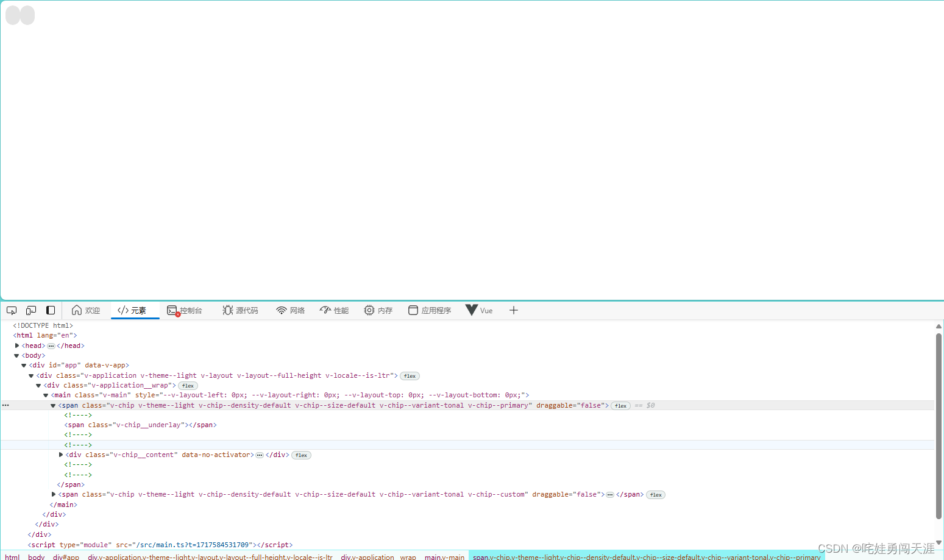Click ellipsis badge in v-chip--custom span
Image resolution: width=944 pixels, height=560 pixels.
(x=610, y=495)
